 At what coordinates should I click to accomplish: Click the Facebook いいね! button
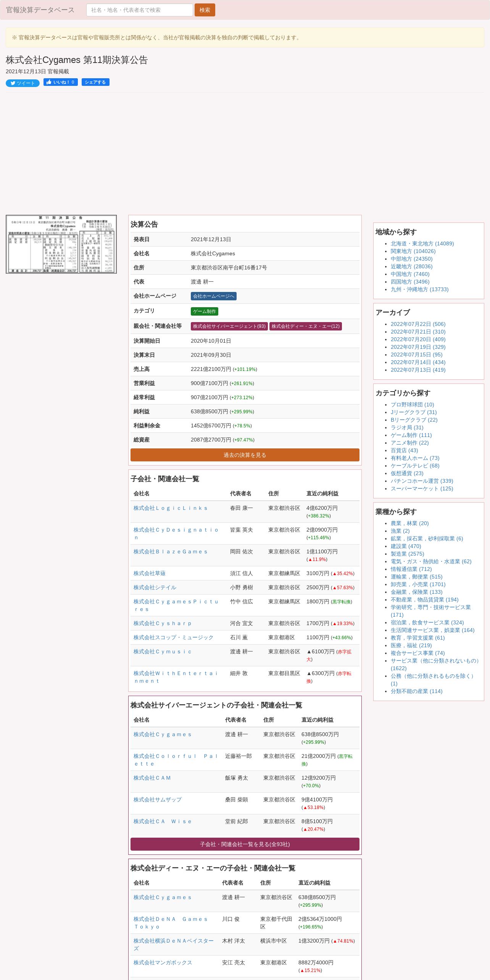tap(61, 82)
